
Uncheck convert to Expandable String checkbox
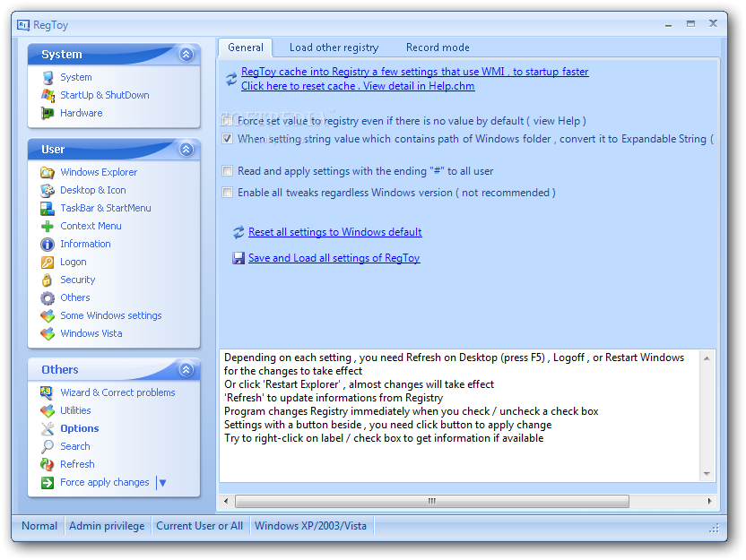tap(228, 139)
